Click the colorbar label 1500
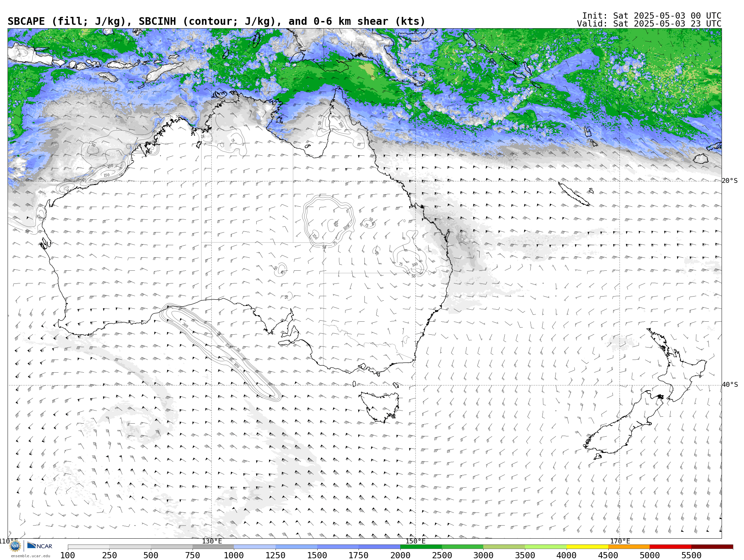The width and height of the screenshot is (744, 560). coord(317,556)
